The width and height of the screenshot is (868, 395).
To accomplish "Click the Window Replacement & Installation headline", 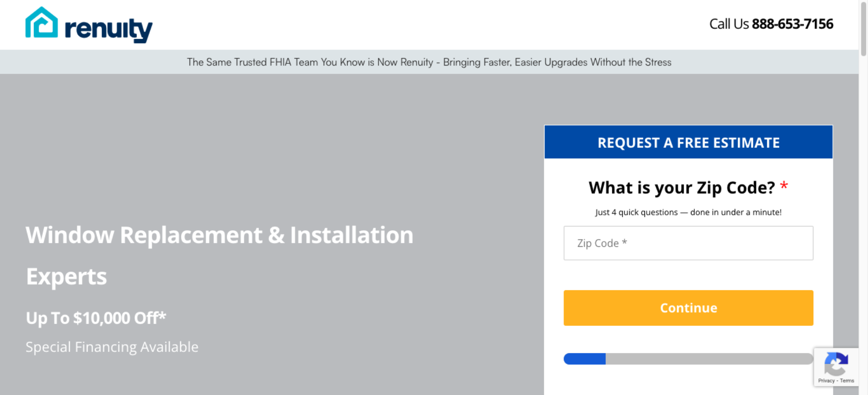I will 219,236.
